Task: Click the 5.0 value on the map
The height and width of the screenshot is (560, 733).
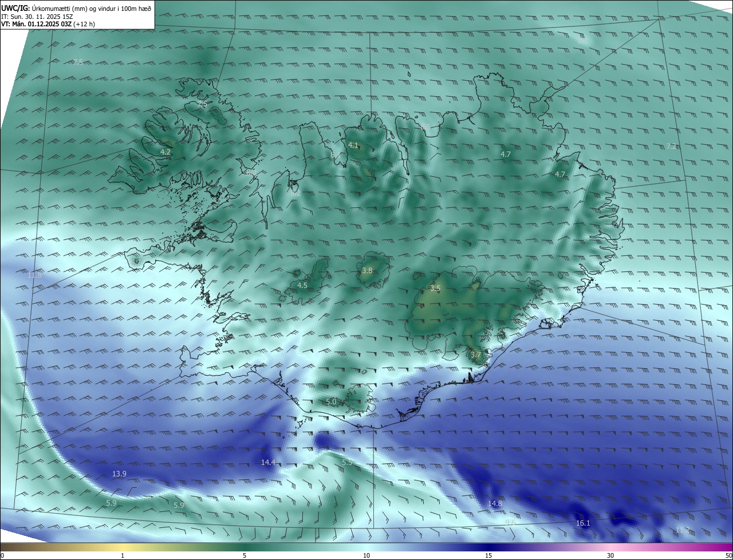Action: [331, 402]
